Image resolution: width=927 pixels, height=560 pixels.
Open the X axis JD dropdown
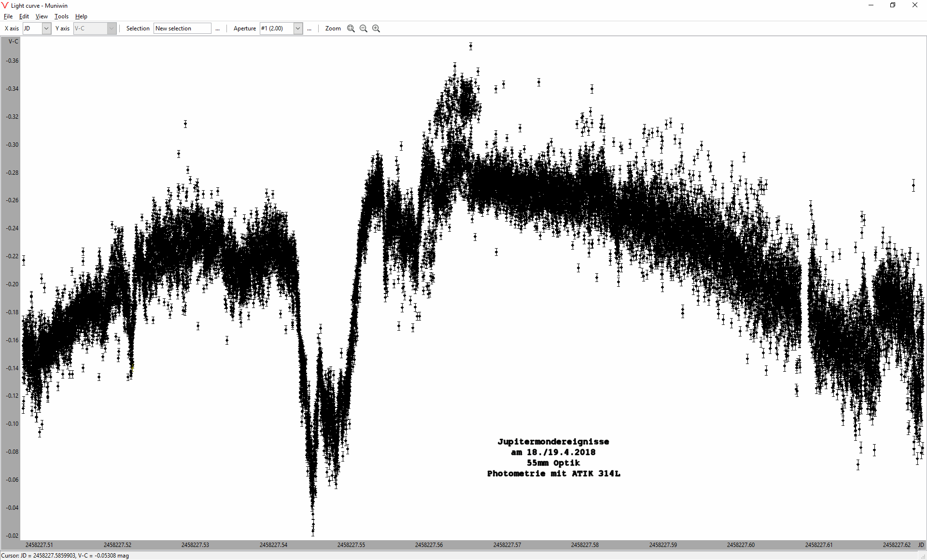coord(46,28)
